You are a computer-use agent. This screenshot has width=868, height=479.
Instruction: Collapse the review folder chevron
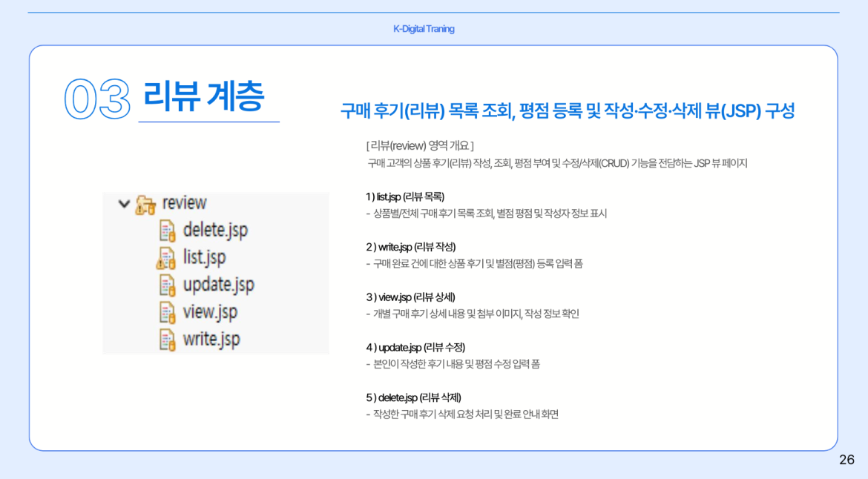(x=125, y=204)
